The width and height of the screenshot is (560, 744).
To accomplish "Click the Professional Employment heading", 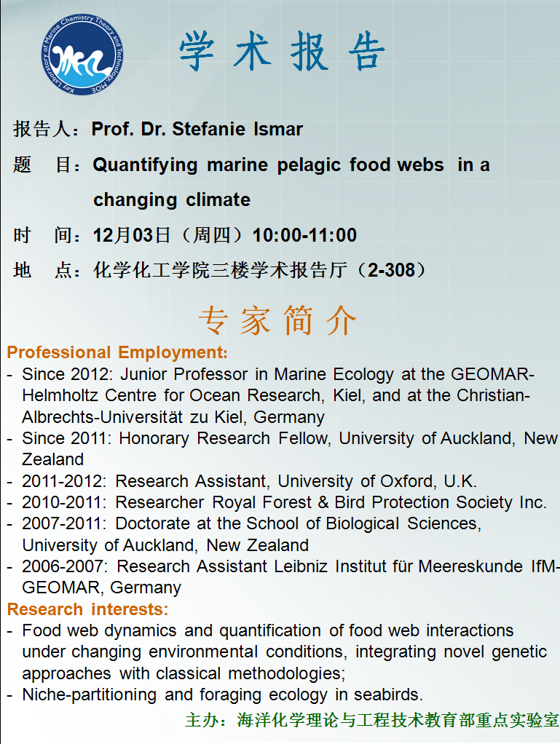I will tap(117, 353).
